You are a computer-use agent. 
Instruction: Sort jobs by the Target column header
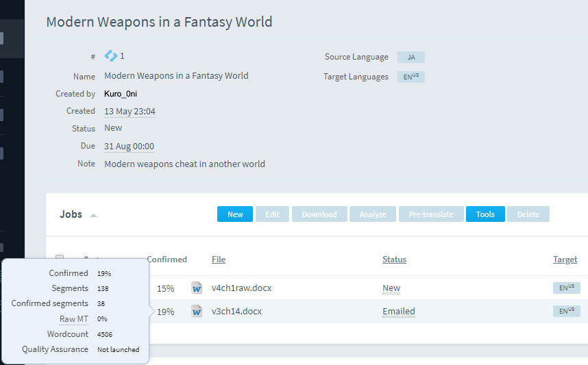click(565, 260)
